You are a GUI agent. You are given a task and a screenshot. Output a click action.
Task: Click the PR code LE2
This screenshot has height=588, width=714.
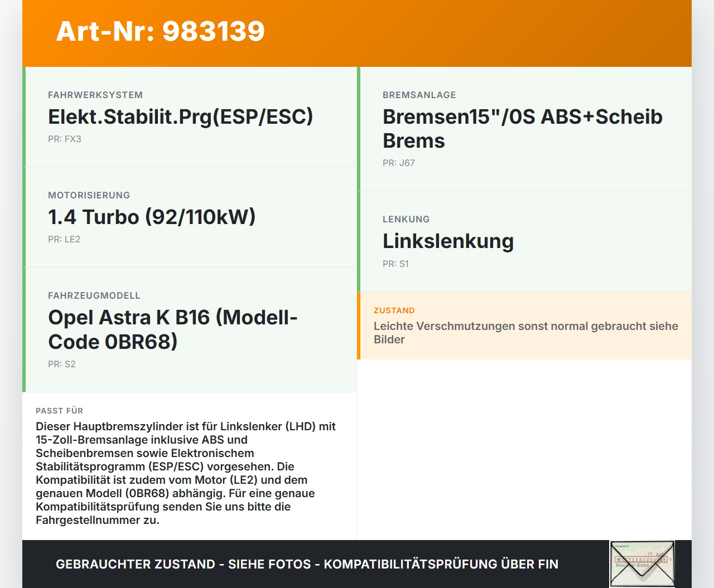pyautogui.click(x=64, y=239)
